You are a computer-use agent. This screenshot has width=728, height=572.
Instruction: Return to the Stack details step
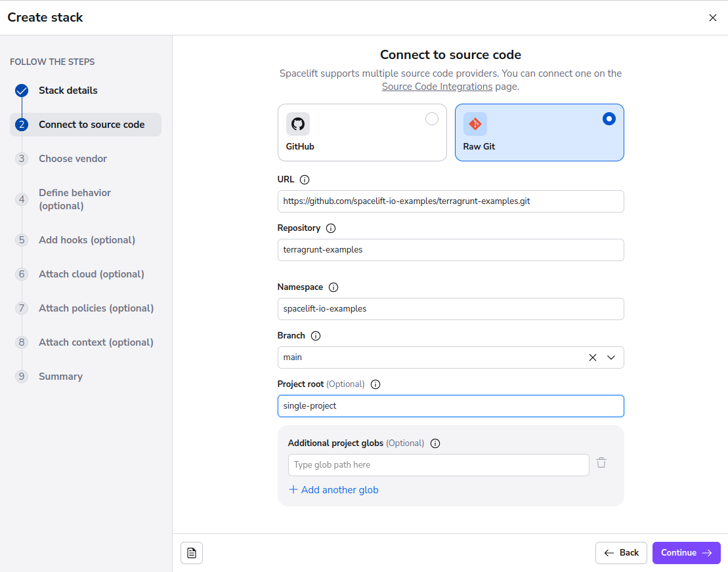click(68, 90)
